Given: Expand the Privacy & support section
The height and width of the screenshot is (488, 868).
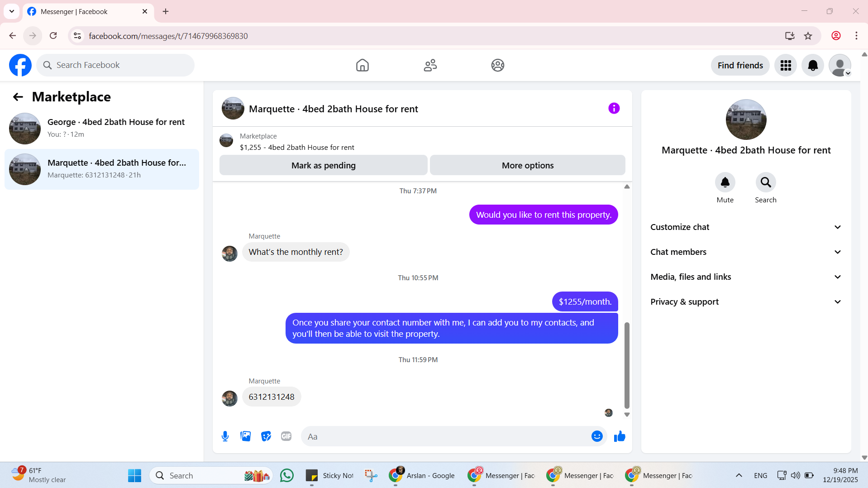Looking at the screenshot, I should pos(746,302).
